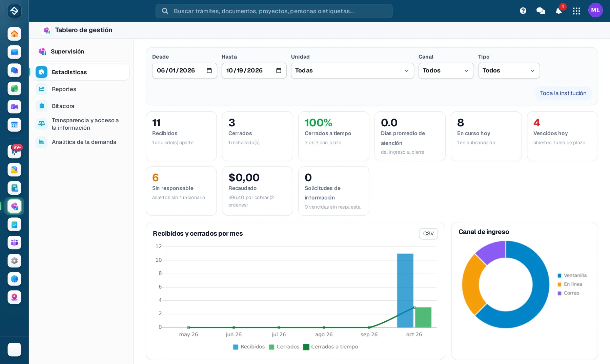Open the mail envelope app in dock
Image resolution: width=610 pixels, height=364 pixels.
14,52
